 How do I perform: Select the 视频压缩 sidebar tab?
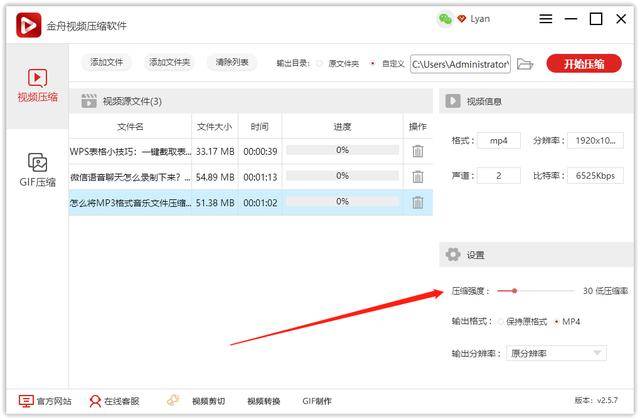point(37,86)
